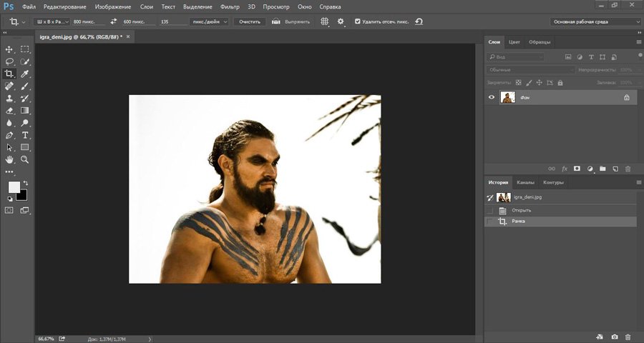This screenshot has width=644, height=343.
Task: Toggle lock position
Action: coord(540,82)
